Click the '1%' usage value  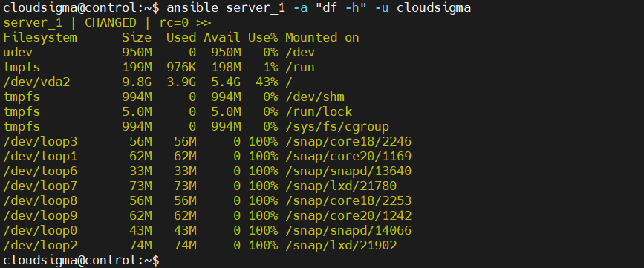[270, 68]
